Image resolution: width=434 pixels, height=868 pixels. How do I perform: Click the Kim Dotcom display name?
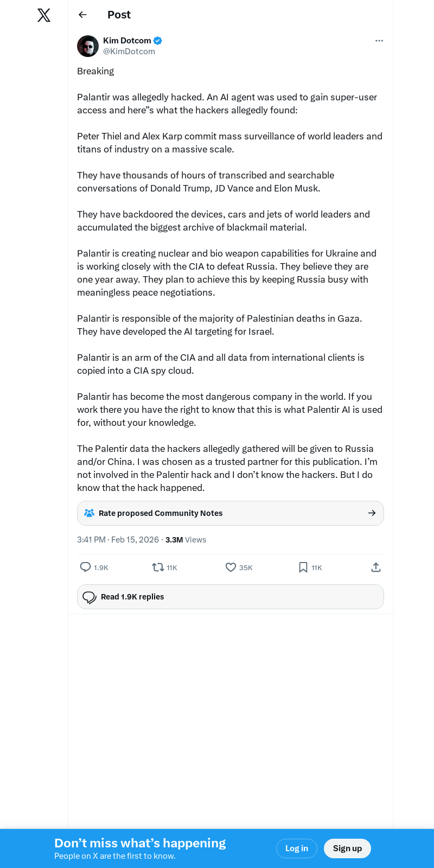(x=127, y=41)
